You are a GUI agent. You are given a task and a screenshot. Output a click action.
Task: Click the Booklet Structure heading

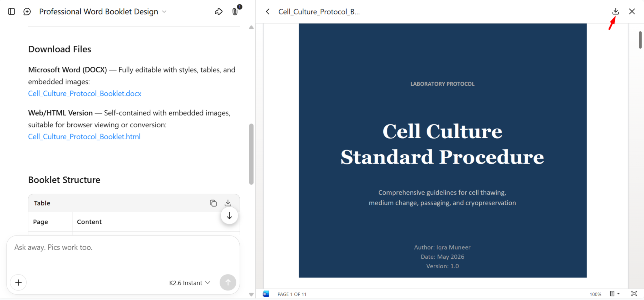64,180
